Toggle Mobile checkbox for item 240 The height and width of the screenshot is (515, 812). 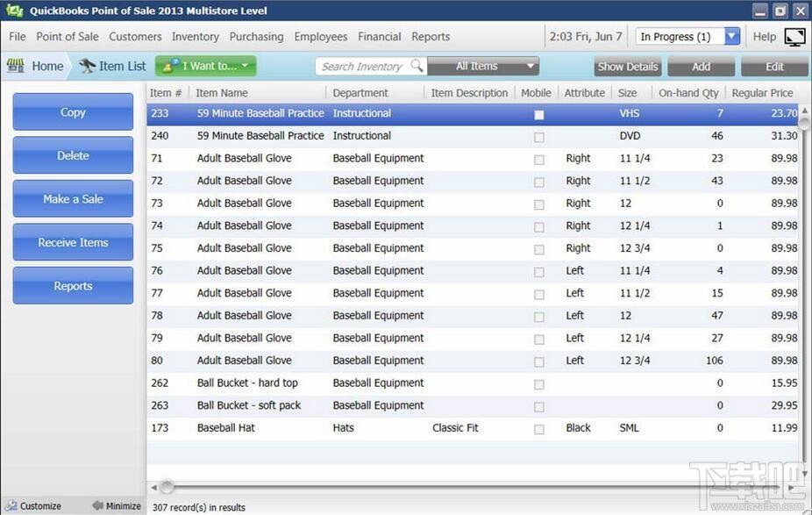click(x=539, y=137)
